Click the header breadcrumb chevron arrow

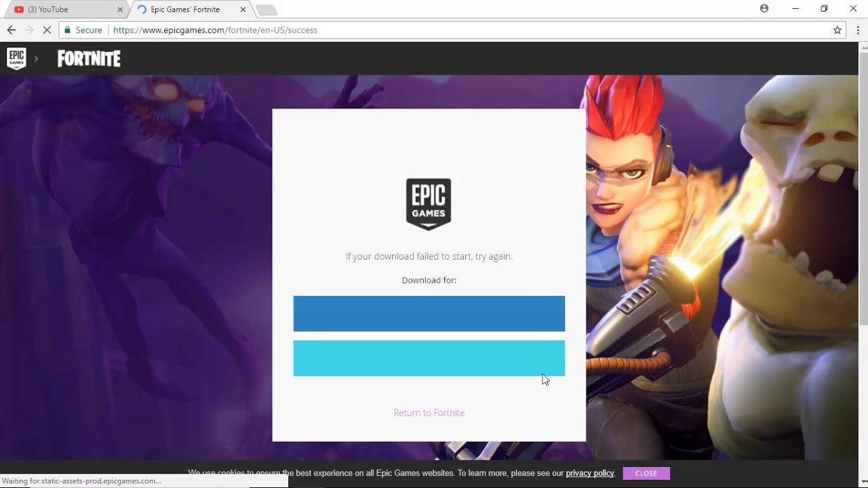(36, 59)
